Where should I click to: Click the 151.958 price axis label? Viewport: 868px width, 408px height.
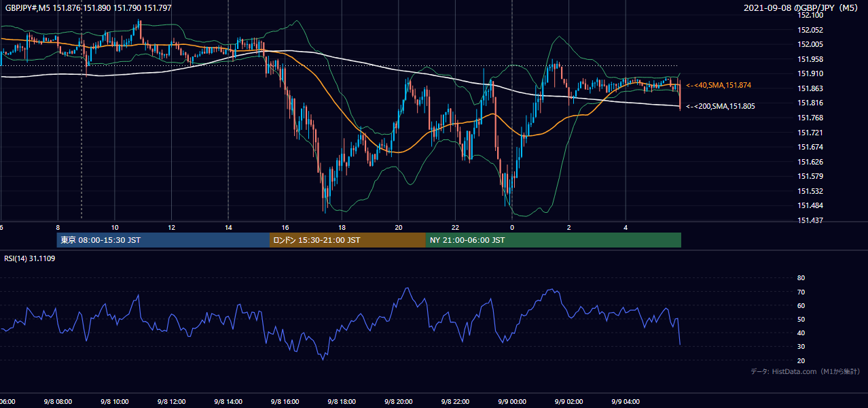click(810, 59)
